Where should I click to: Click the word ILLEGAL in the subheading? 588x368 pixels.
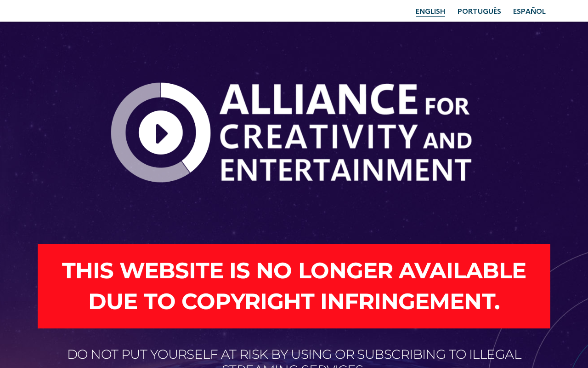coord(495,355)
